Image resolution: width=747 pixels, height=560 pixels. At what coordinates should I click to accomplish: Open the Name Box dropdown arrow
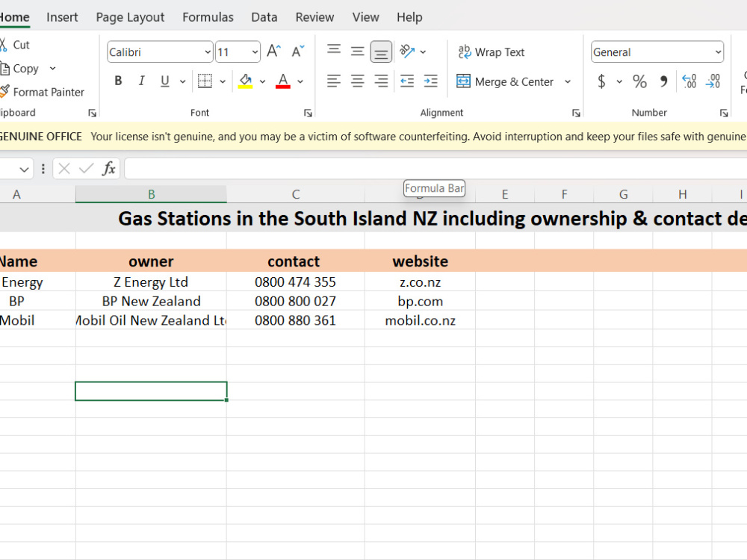point(24,169)
